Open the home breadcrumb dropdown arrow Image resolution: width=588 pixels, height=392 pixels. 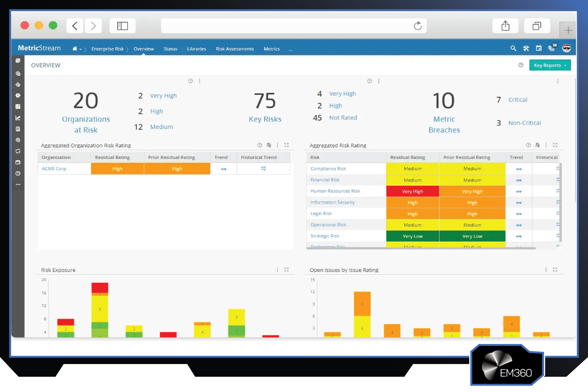point(80,49)
